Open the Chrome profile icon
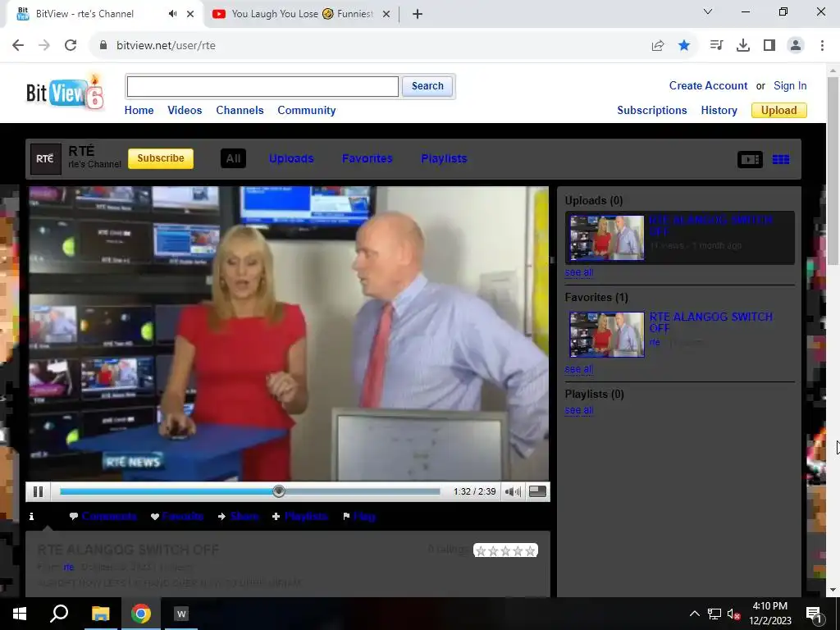Screen dimensions: 840x630 tap(796, 46)
